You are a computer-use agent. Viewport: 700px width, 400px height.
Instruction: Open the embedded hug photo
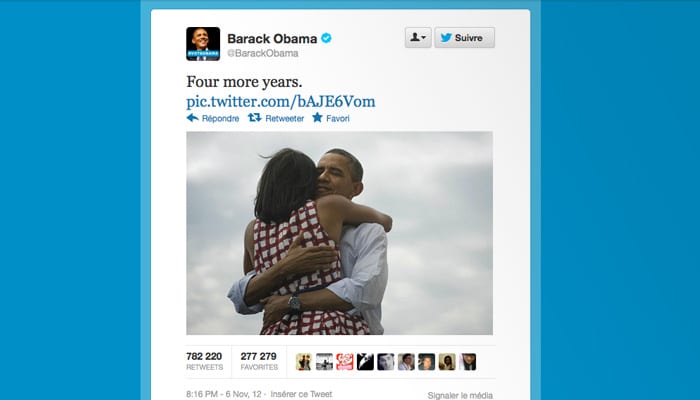pyautogui.click(x=339, y=233)
